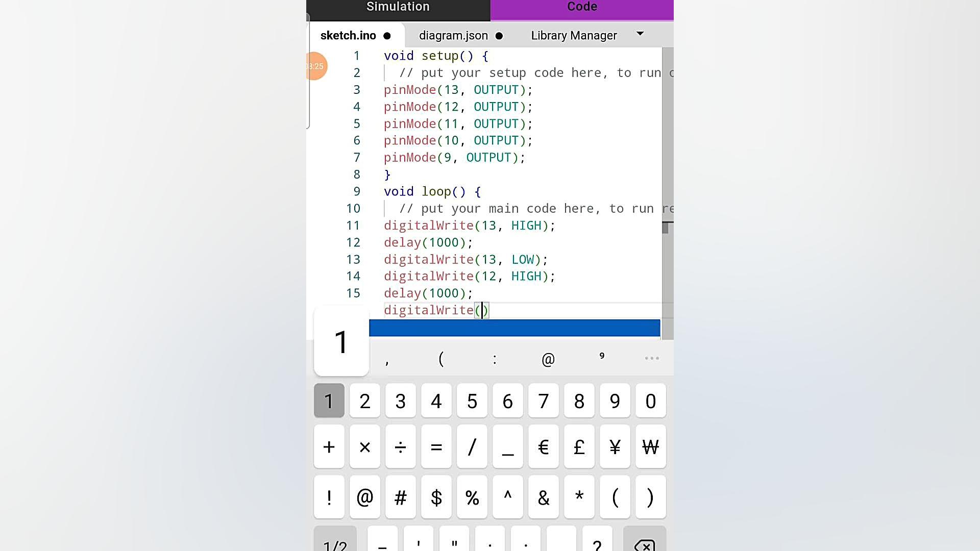
Task: Open the diagram.json tab
Action: pyautogui.click(x=453, y=36)
